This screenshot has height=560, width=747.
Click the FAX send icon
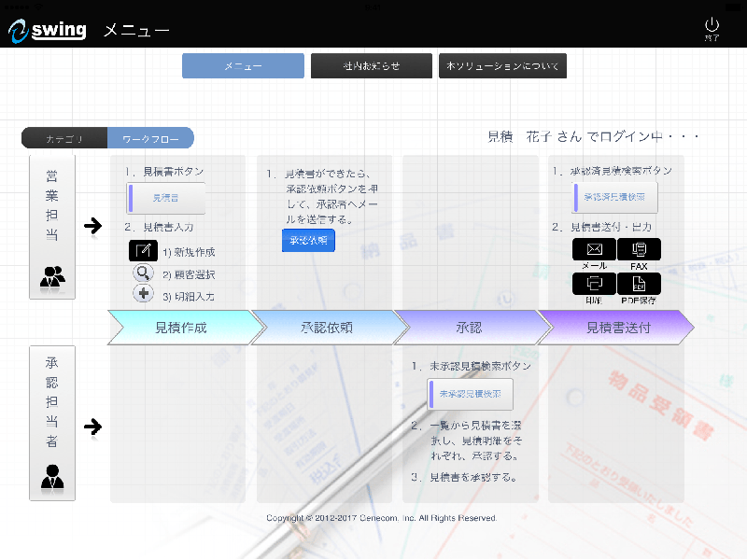tap(639, 249)
